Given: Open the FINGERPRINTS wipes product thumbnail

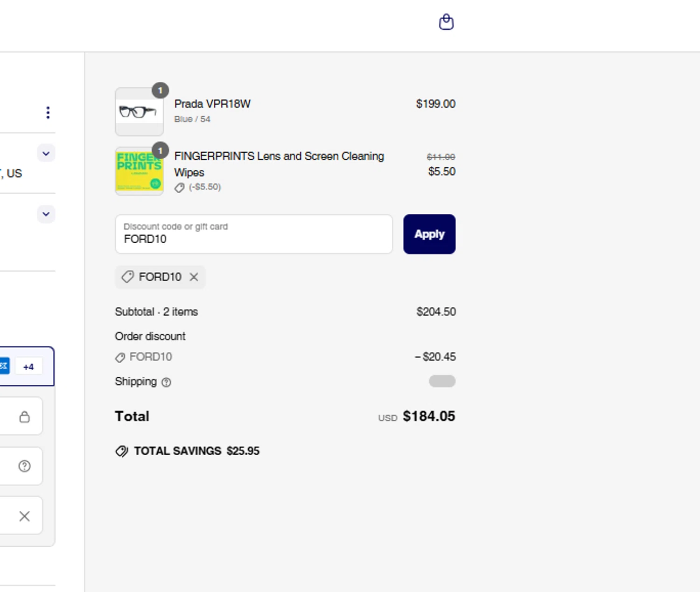Looking at the screenshot, I should tap(139, 171).
